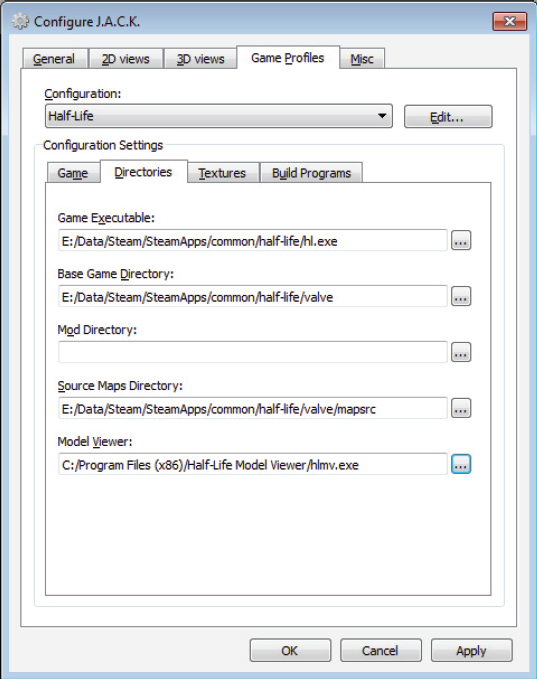Switch to the General tab

(x=54, y=59)
